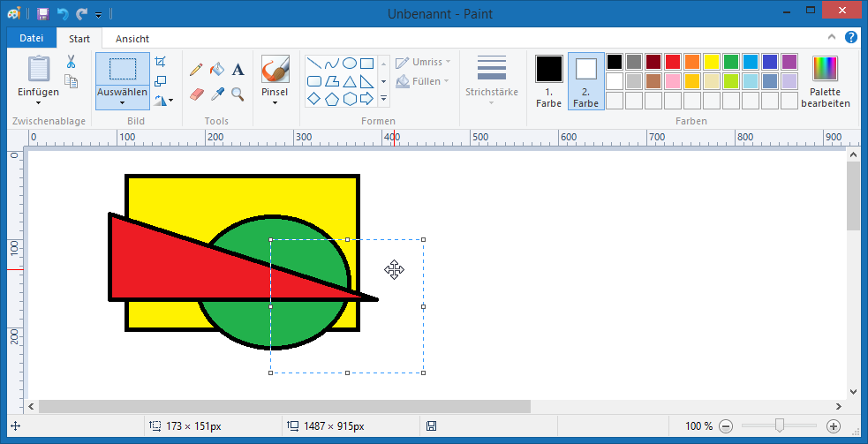Click the zoom in plus button
This screenshot has height=444, width=868.
(833, 426)
